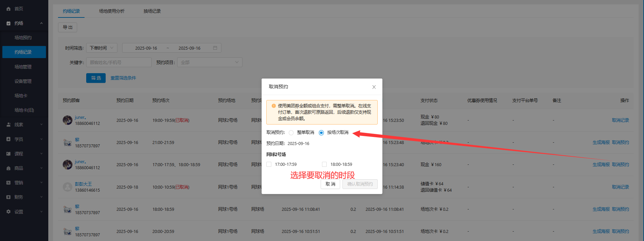The image size is (644, 241).
Task: Collapse the 约场 sidebar menu
Action: coord(42,23)
